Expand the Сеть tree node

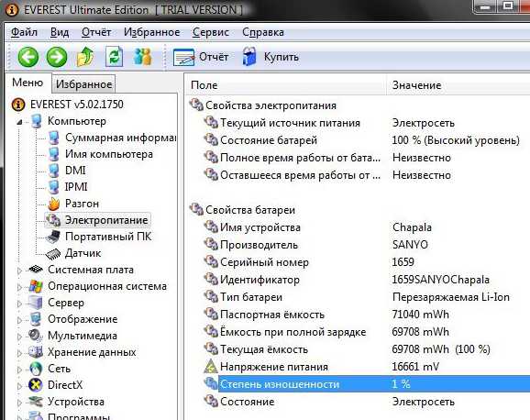(19, 370)
